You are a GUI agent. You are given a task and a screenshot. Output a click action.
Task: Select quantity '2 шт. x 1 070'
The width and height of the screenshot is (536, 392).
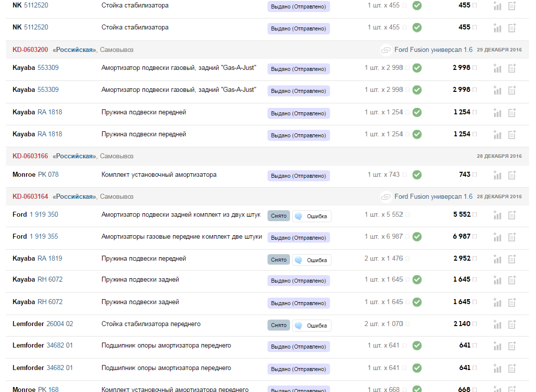pos(383,324)
